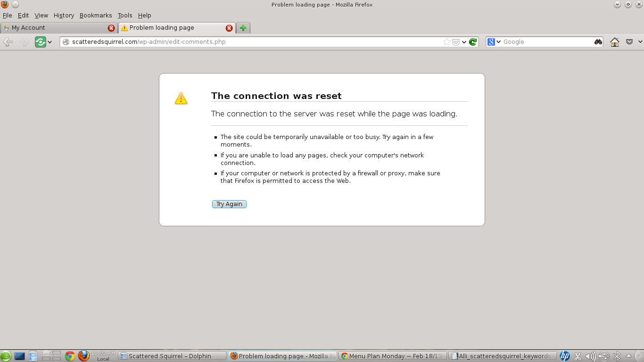Reload the page using the green reload icon
644x362 pixels.
pos(473,42)
